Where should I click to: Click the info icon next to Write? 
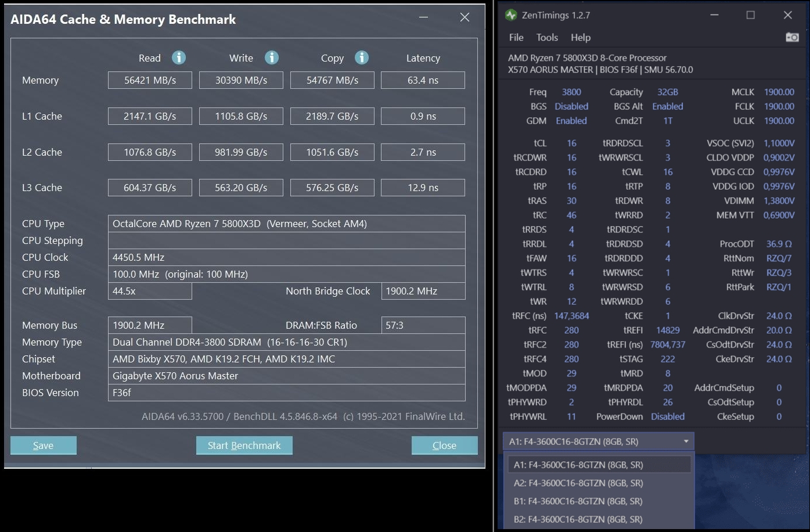[271, 57]
